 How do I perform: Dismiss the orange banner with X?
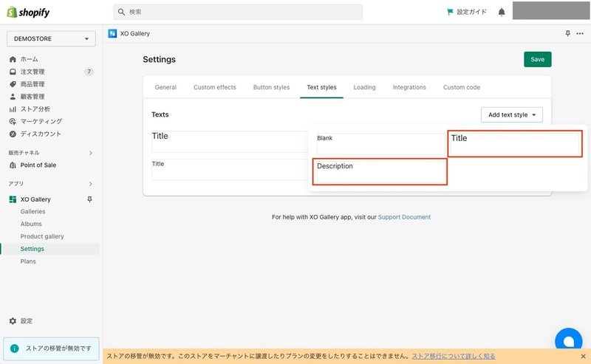583,356
